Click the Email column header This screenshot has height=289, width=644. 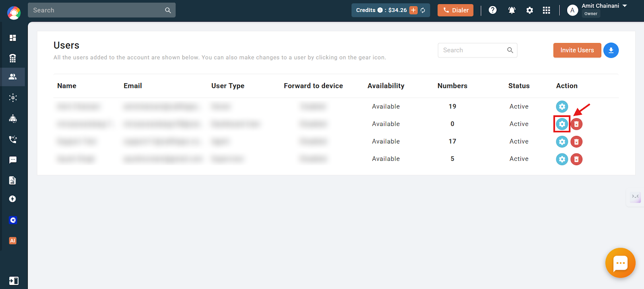point(133,86)
